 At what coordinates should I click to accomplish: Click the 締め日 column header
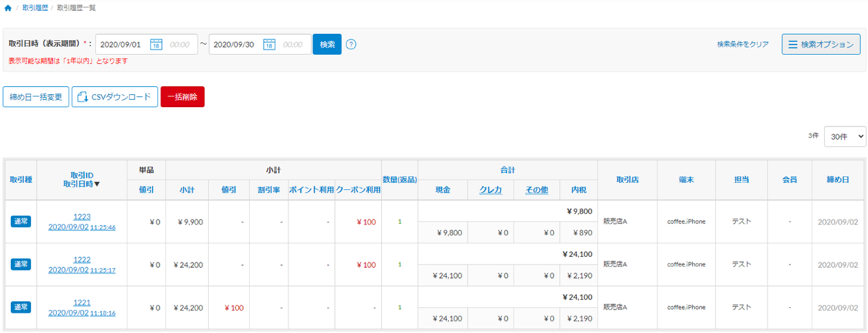[x=839, y=180]
